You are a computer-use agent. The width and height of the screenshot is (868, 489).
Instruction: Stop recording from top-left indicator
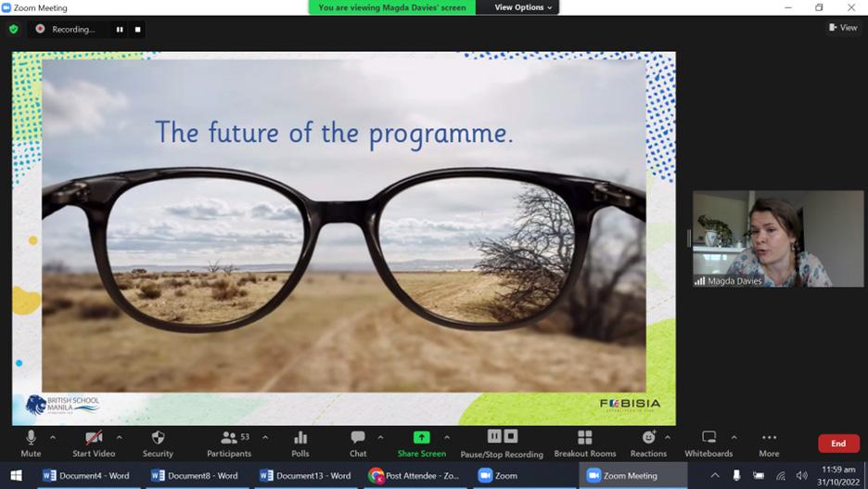[137, 30]
